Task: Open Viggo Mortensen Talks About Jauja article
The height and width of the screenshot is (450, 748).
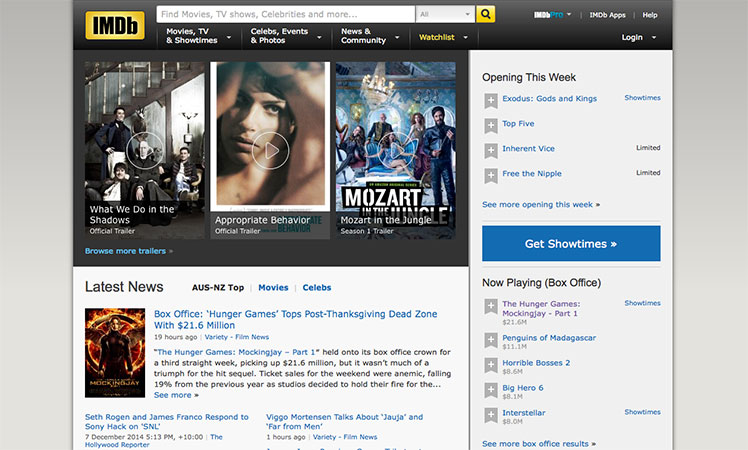Action: pyautogui.click(x=344, y=422)
